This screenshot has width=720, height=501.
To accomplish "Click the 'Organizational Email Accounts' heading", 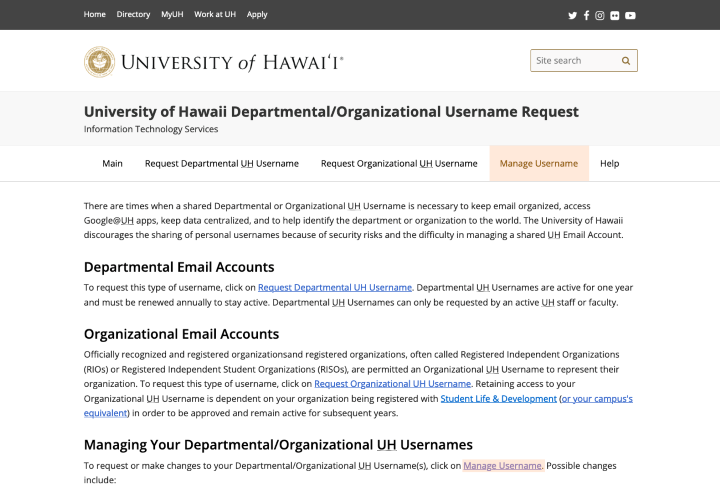I will [181, 334].
